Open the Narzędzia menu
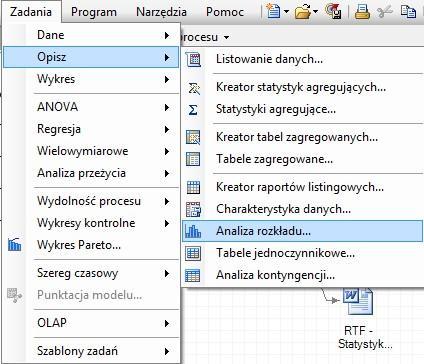 (161, 12)
